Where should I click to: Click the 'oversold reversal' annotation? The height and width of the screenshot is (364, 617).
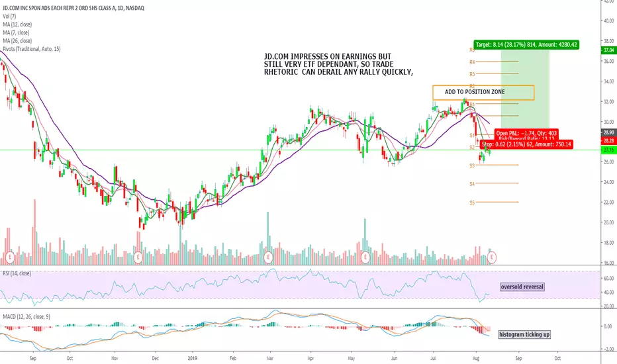(522, 287)
